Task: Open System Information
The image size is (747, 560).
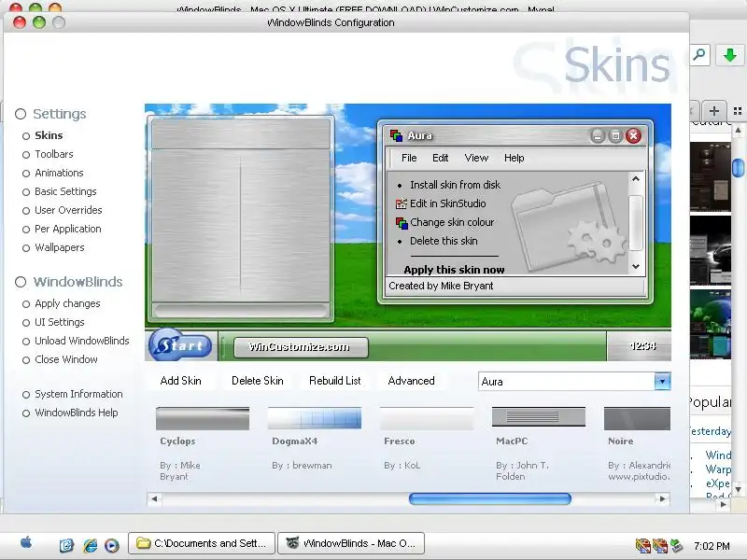Action: tap(78, 394)
